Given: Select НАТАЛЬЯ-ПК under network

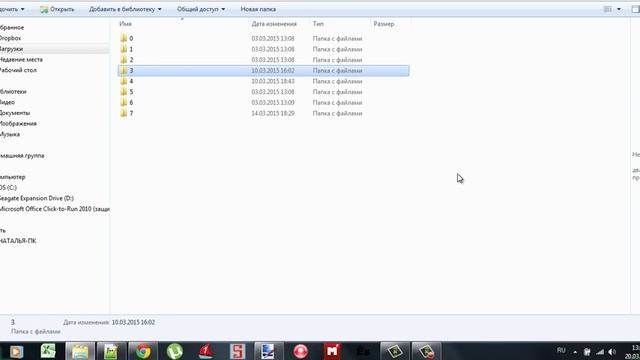Looking at the screenshot, I should (x=18, y=241).
